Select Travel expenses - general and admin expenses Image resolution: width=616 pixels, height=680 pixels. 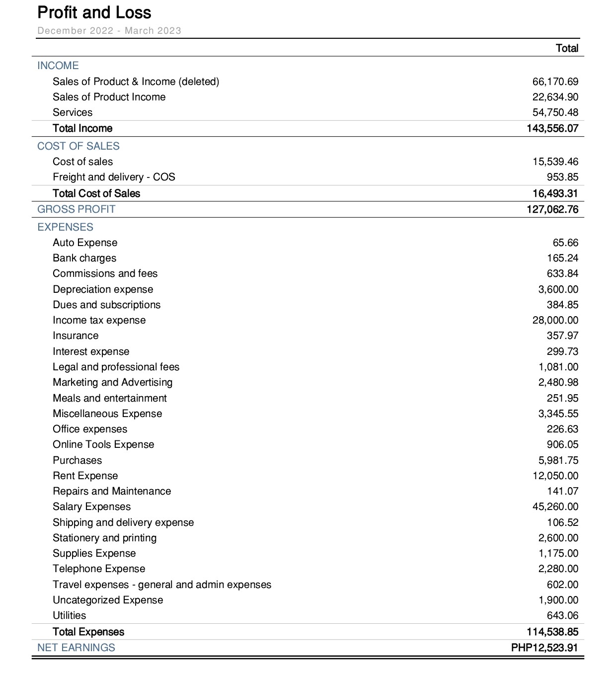tap(162, 585)
